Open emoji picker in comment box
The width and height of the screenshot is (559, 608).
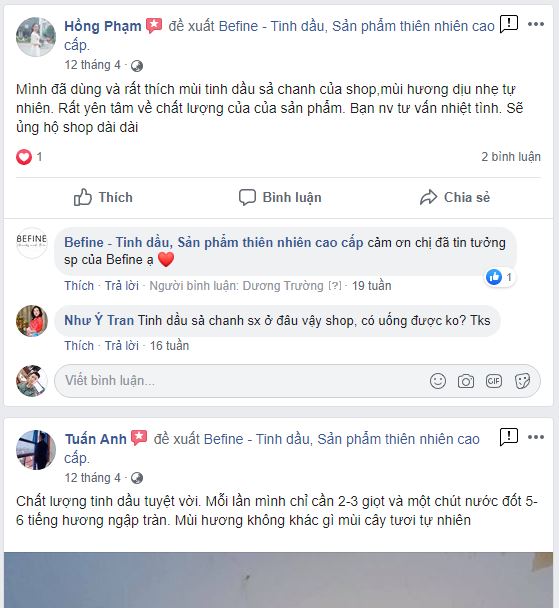point(438,381)
